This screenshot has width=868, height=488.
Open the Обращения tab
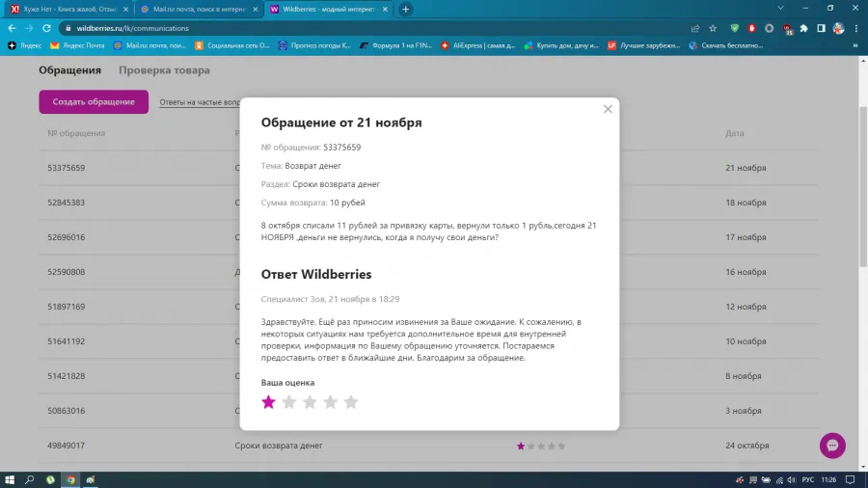69,70
